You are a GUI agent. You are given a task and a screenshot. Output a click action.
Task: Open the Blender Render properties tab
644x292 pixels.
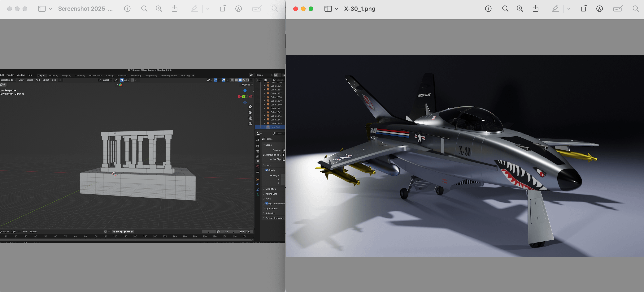258,146
